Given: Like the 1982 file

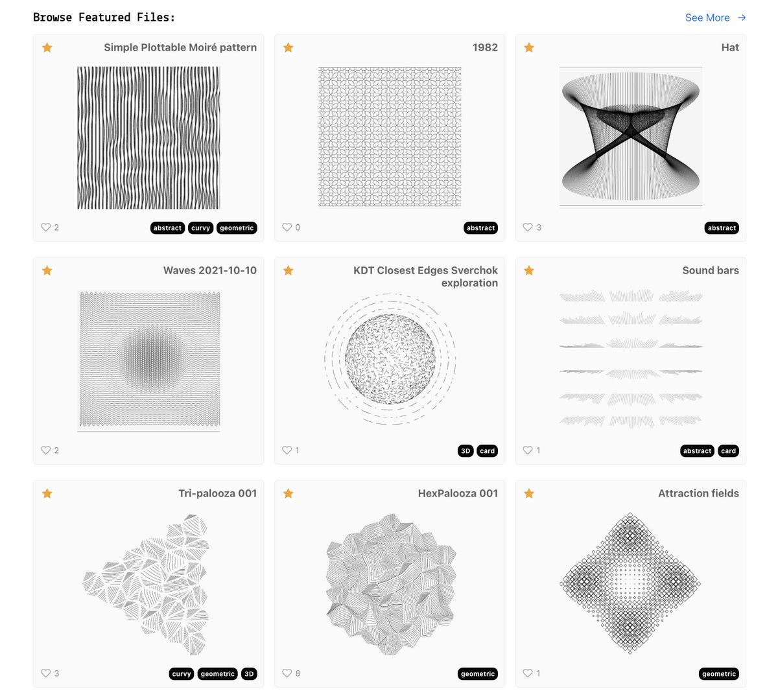Looking at the screenshot, I should [287, 227].
